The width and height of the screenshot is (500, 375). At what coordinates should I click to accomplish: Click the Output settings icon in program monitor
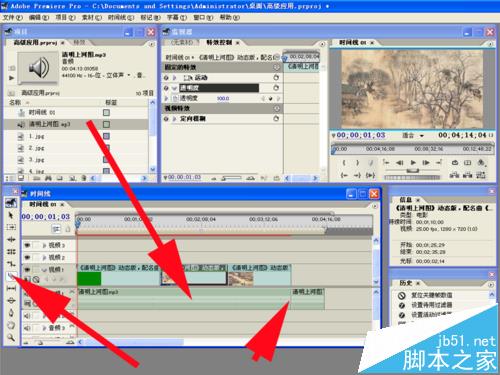point(481,163)
